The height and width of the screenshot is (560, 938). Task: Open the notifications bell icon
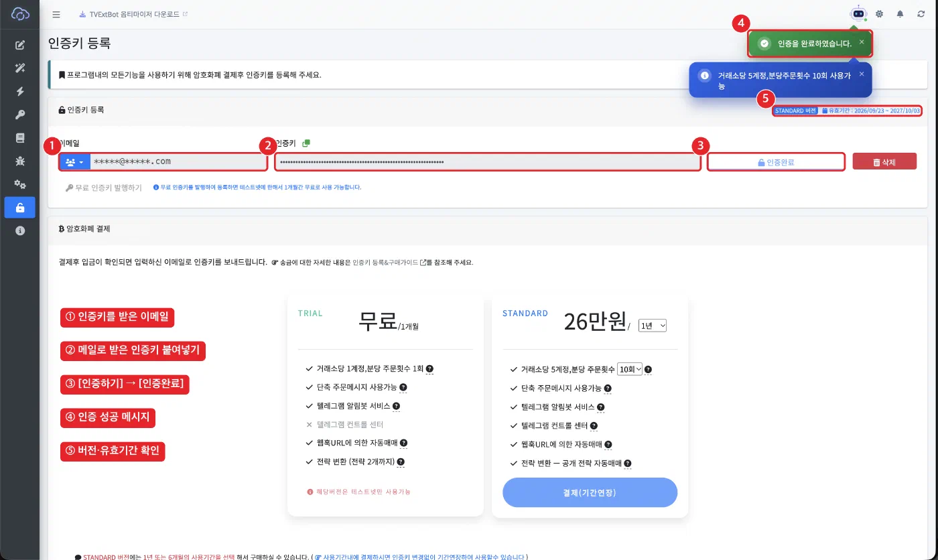coord(900,14)
